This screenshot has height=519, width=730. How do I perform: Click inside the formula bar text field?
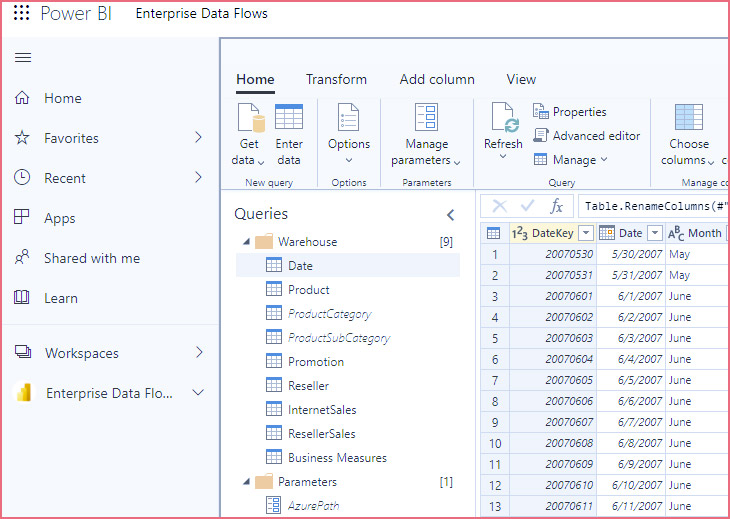click(x=653, y=206)
